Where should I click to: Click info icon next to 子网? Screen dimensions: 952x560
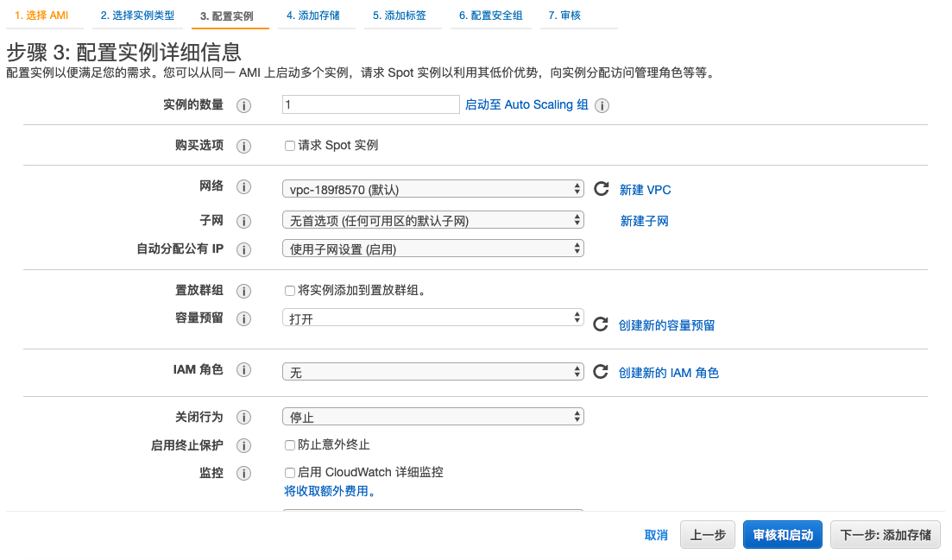click(243, 222)
